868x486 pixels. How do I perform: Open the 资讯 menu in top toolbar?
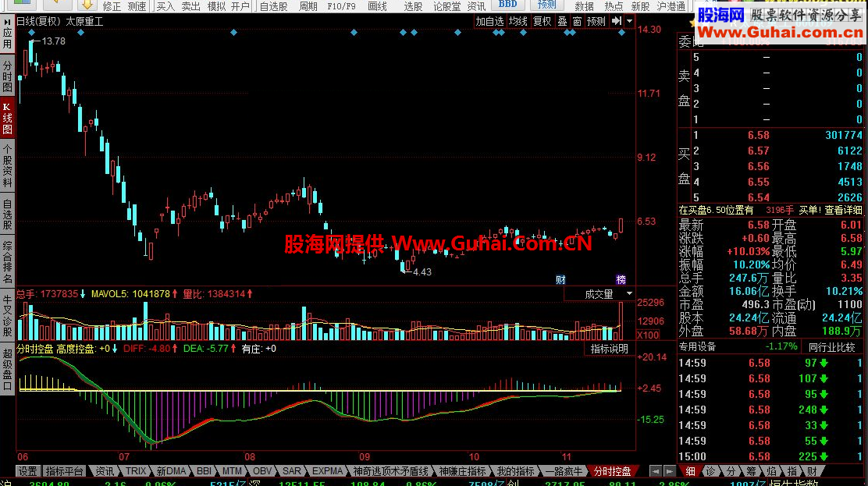pyautogui.click(x=476, y=6)
